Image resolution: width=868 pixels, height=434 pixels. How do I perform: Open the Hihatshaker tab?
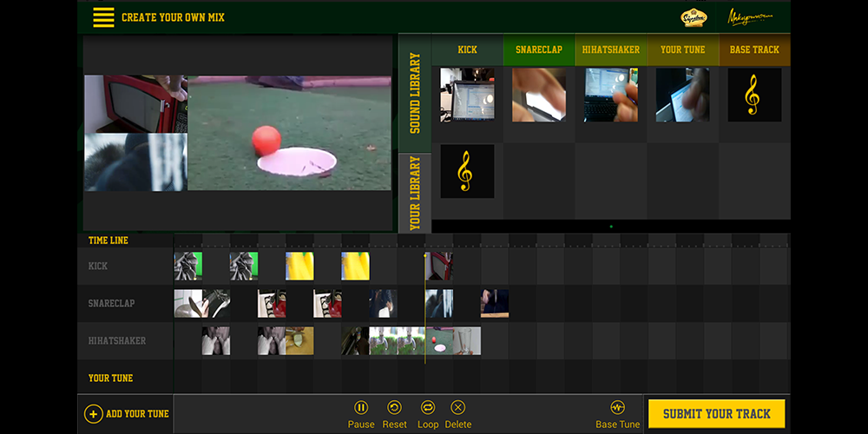tap(610, 49)
